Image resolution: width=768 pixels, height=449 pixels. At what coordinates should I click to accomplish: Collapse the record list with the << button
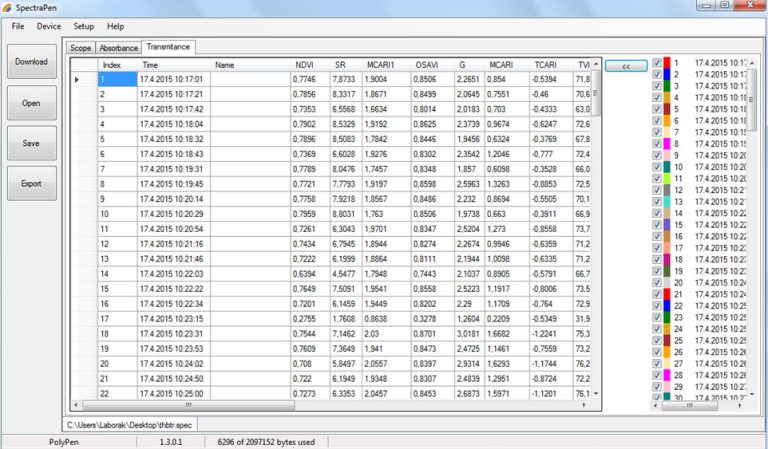pyautogui.click(x=626, y=66)
